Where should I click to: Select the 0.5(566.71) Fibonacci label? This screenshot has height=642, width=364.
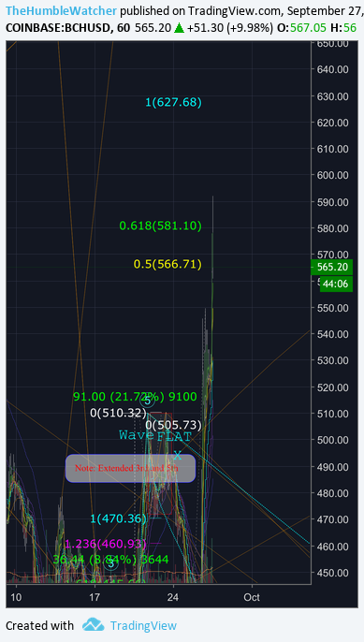tap(167, 264)
